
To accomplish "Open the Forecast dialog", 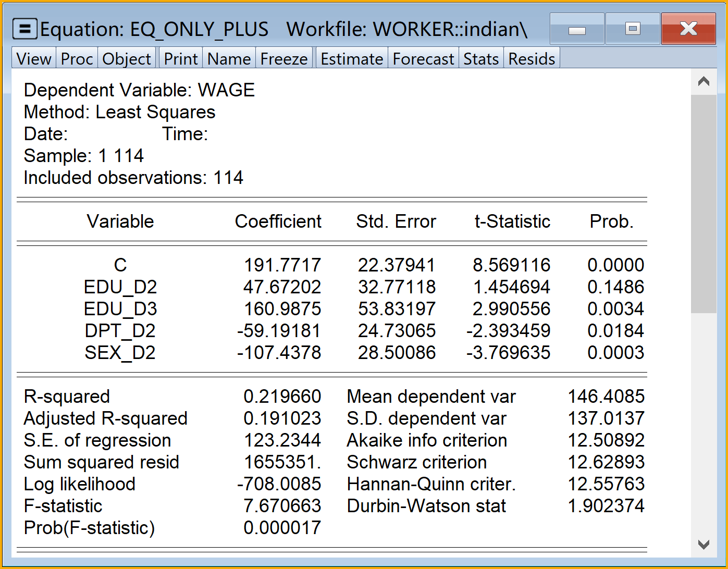I will tap(423, 59).
